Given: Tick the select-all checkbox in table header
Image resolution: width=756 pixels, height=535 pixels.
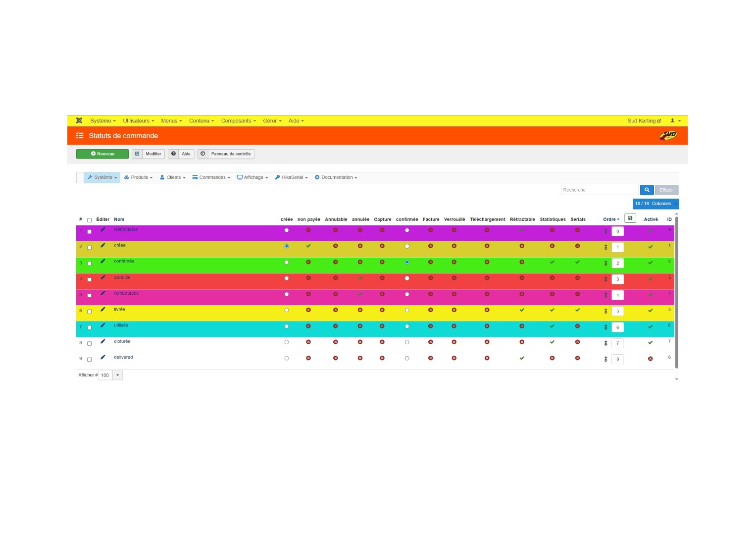Looking at the screenshot, I should 90,220.
